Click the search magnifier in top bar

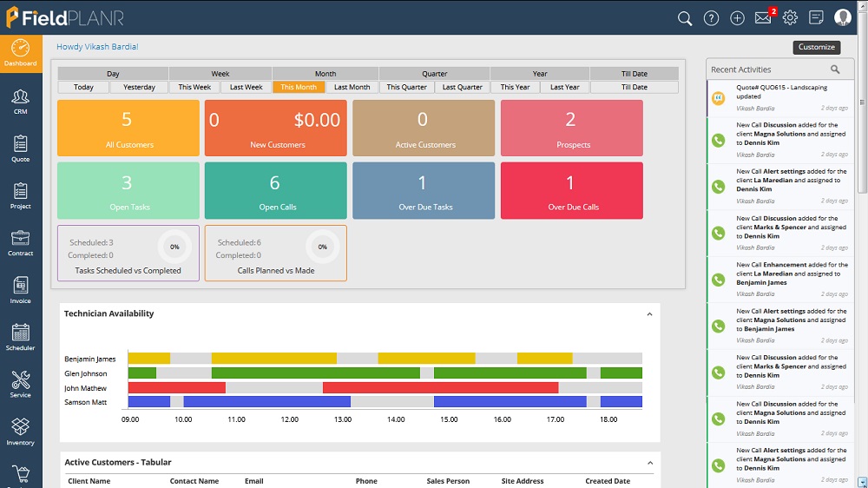click(x=685, y=18)
